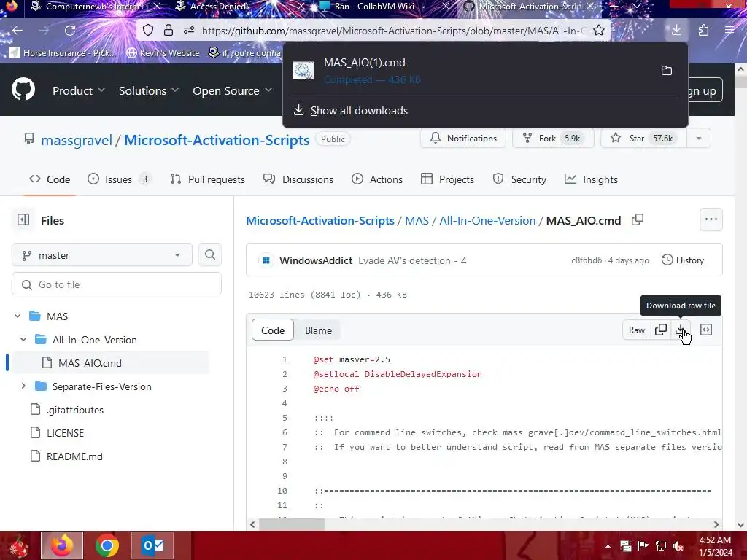Open the Projects tab
Viewport: 747px width, 560px height.
click(447, 179)
